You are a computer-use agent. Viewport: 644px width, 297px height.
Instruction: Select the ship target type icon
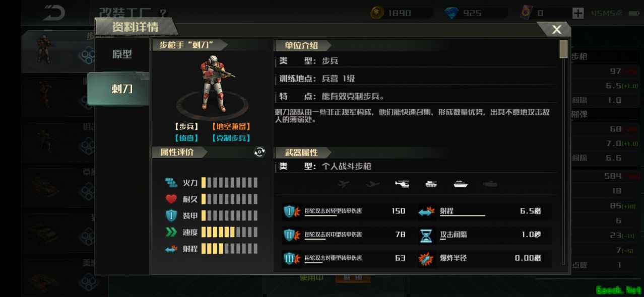pos(461,184)
